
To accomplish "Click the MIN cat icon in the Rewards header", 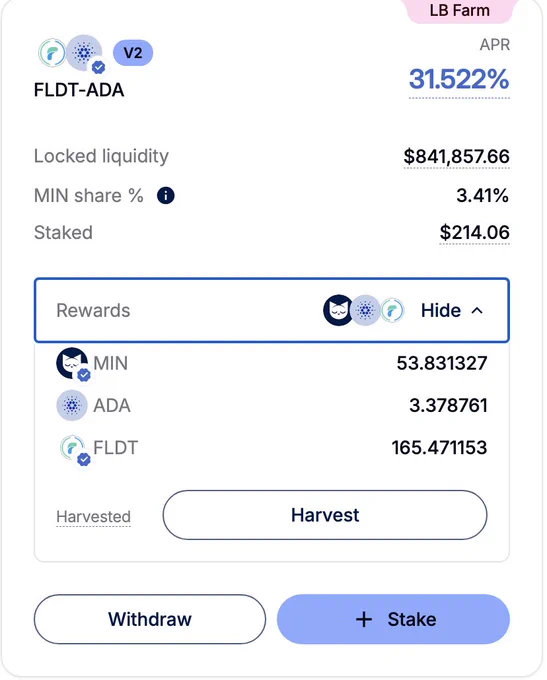I will (337, 310).
